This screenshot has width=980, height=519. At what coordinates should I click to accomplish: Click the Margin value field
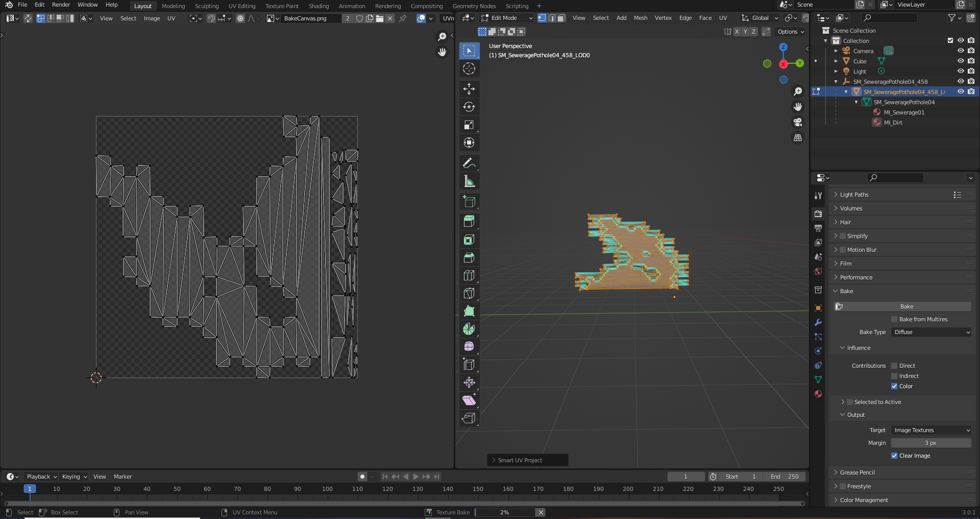pyautogui.click(x=932, y=443)
